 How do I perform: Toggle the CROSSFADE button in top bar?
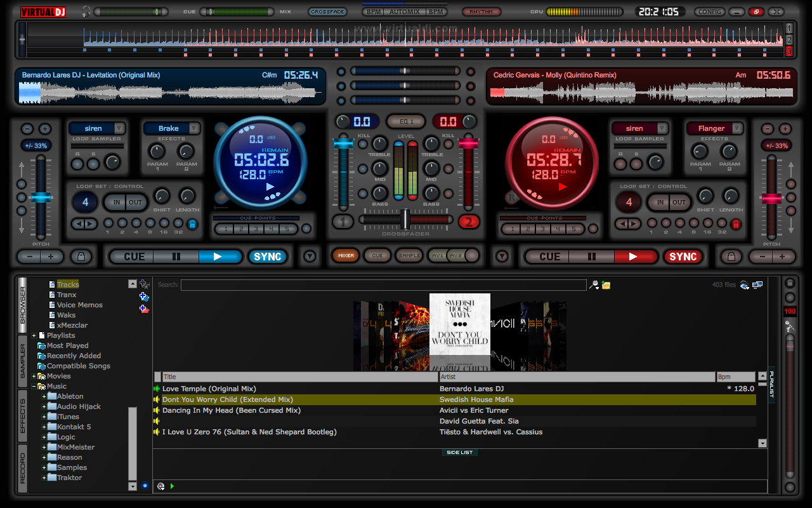(x=327, y=11)
